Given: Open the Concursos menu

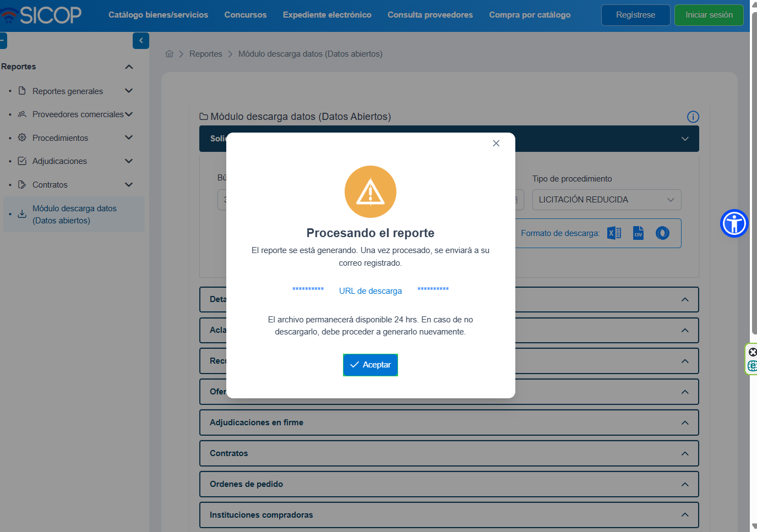Looking at the screenshot, I should (245, 15).
